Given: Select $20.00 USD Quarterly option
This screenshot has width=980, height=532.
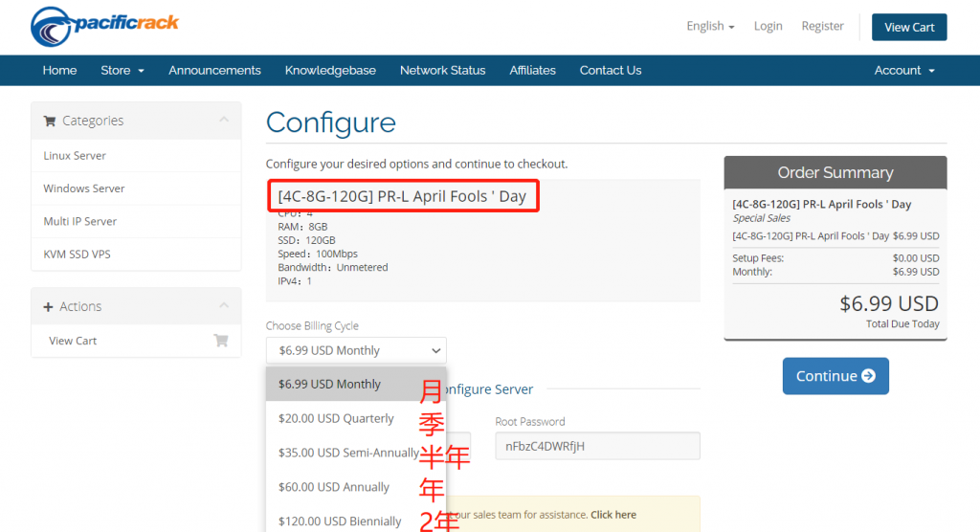Looking at the screenshot, I should click(x=356, y=418).
